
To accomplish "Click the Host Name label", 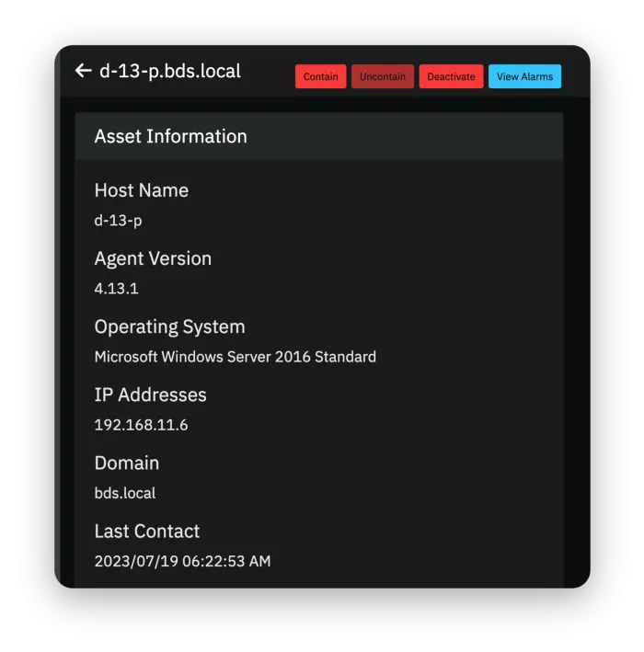I will click(141, 190).
